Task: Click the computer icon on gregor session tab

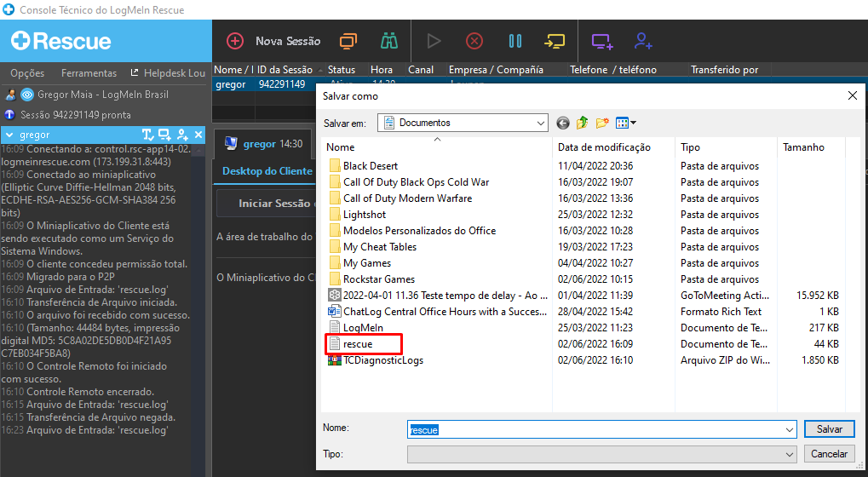Action: pyautogui.click(x=231, y=144)
